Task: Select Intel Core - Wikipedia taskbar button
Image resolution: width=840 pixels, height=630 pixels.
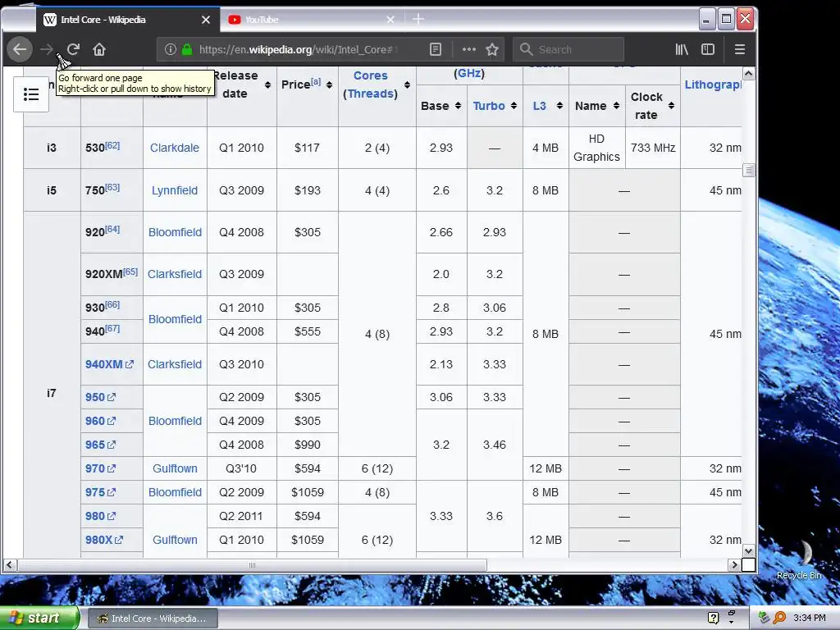Action: click(152, 619)
